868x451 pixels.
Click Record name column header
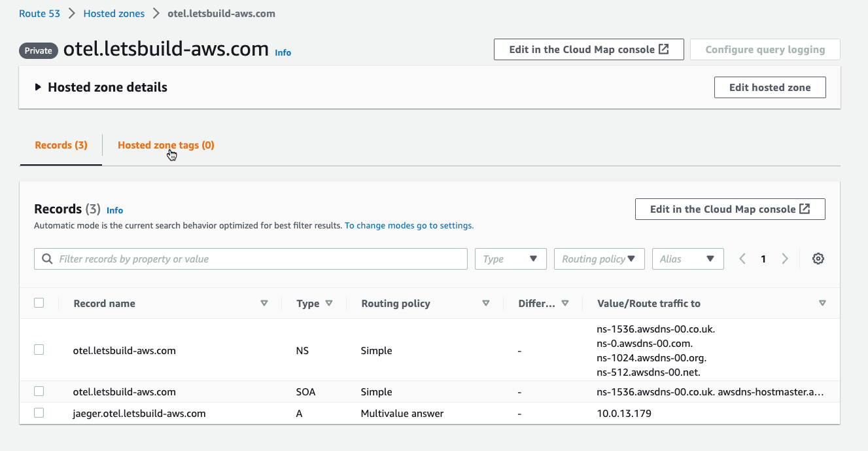[x=105, y=303]
